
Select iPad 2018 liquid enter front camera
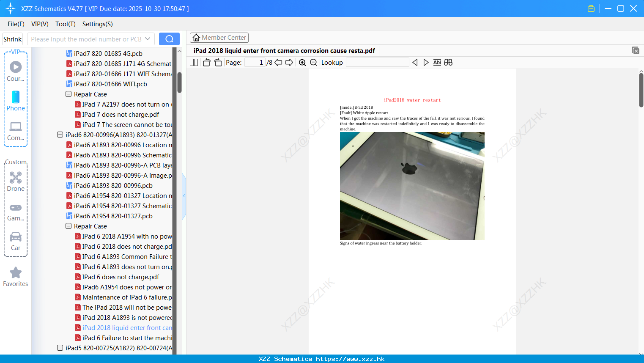tap(123, 328)
